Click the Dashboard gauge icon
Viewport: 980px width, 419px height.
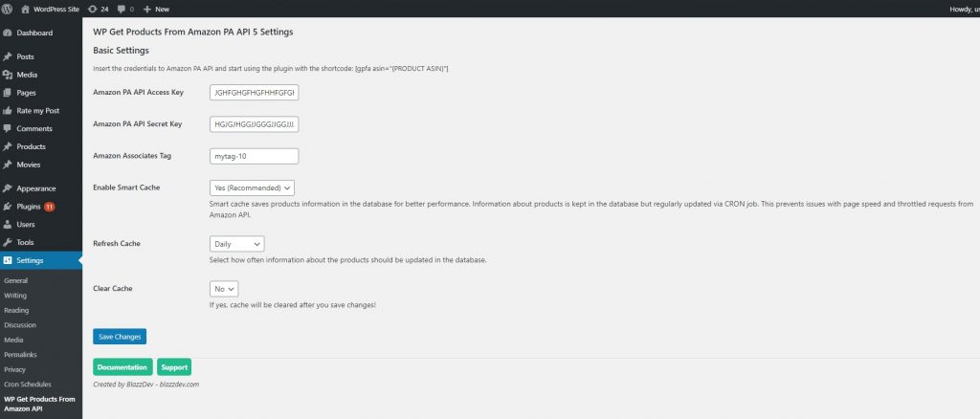pyautogui.click(x=8, y=33)
